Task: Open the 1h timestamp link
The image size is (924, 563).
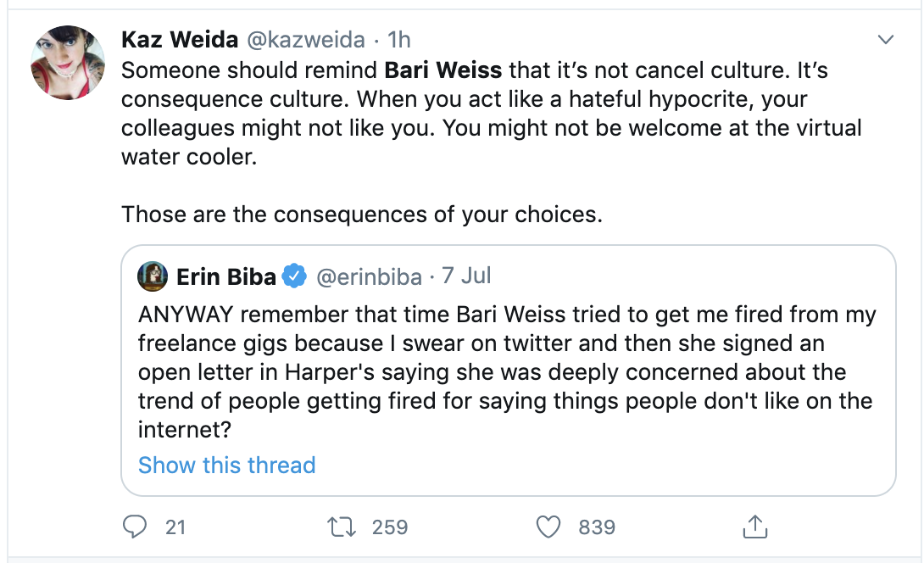Action: point(398,39)
